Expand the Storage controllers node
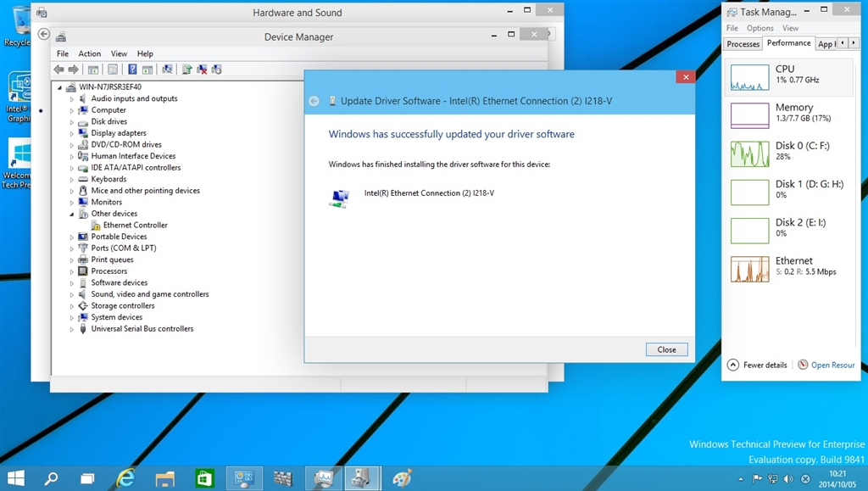This screenshot has height=491, width=868. pos(71,306)
